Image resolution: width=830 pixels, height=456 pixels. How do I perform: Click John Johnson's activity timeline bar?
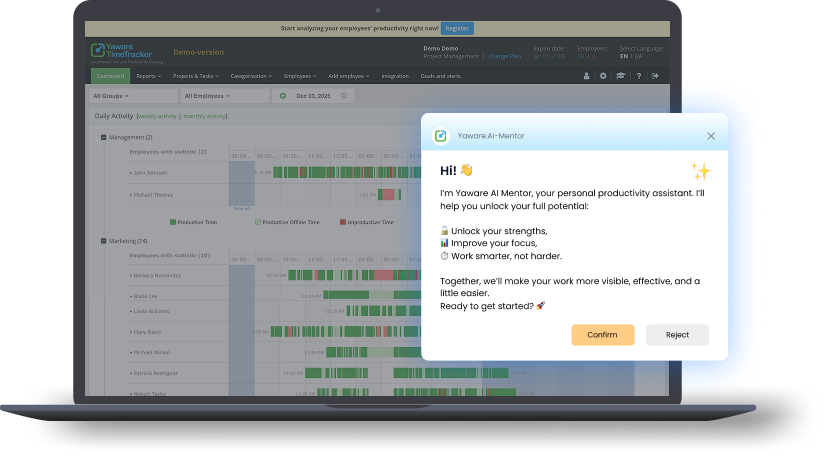pos(340,173)
